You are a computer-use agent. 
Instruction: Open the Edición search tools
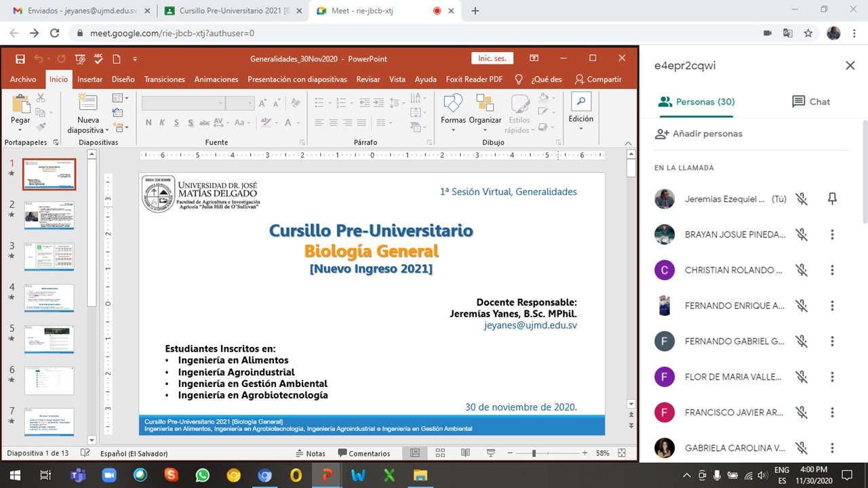581,102
